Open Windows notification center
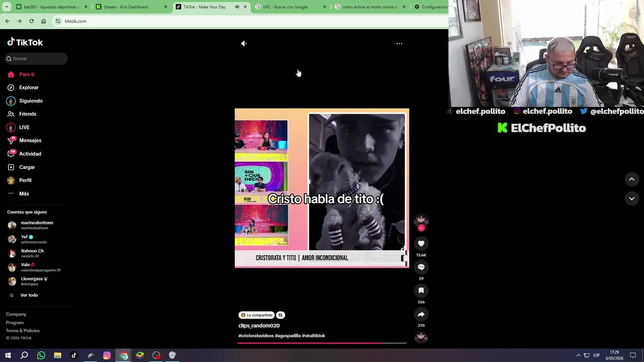 click(633, 355)
